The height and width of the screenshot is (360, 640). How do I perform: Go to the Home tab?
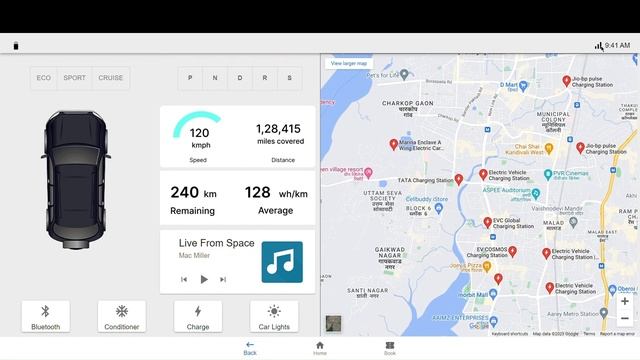click(x=320, y=348)
